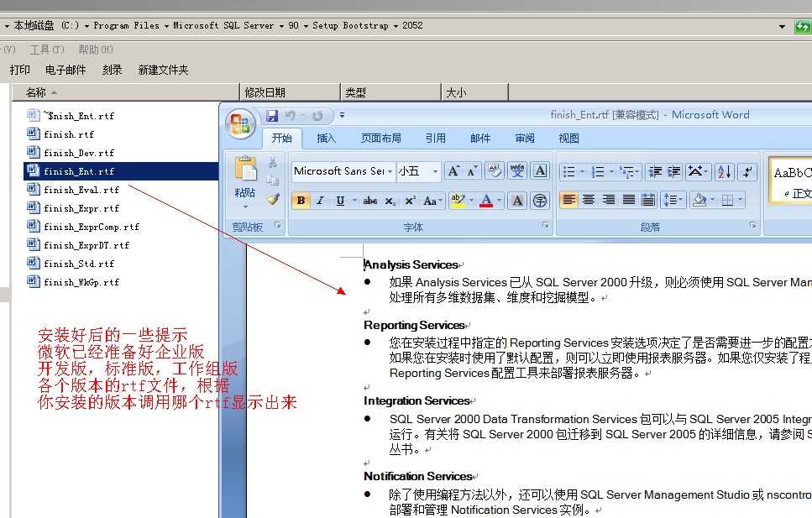The image size is (812, 518).
Task: Open the line spacing dropdown
Action: [x=673, y=200]
